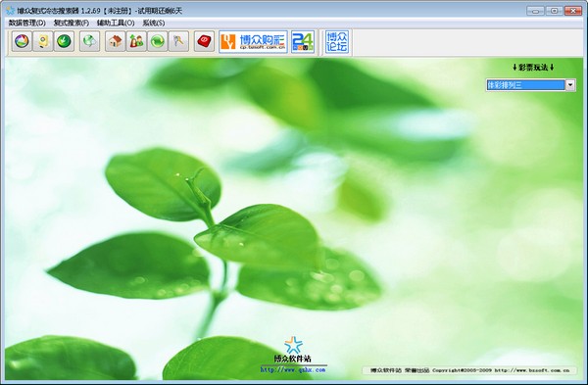Click the two users toolbar icon

(x=136, y=41)
